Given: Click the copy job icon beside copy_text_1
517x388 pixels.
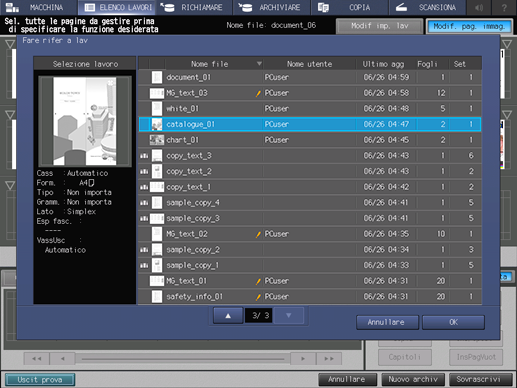Looking at the screenshot, I should (x=144, y=187).
